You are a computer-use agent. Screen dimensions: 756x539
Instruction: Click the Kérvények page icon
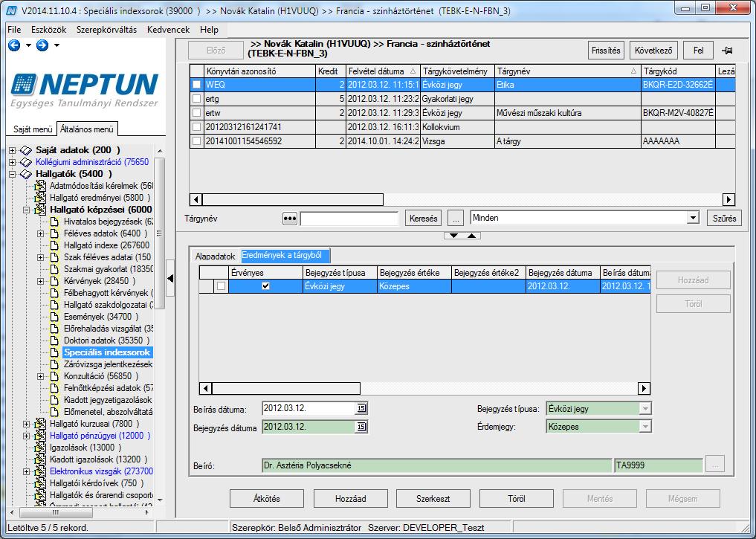point(54,280)
